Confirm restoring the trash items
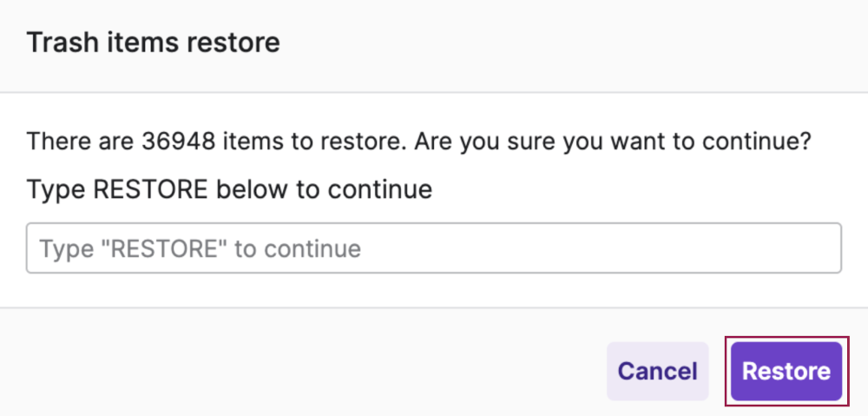 (786, 372)
